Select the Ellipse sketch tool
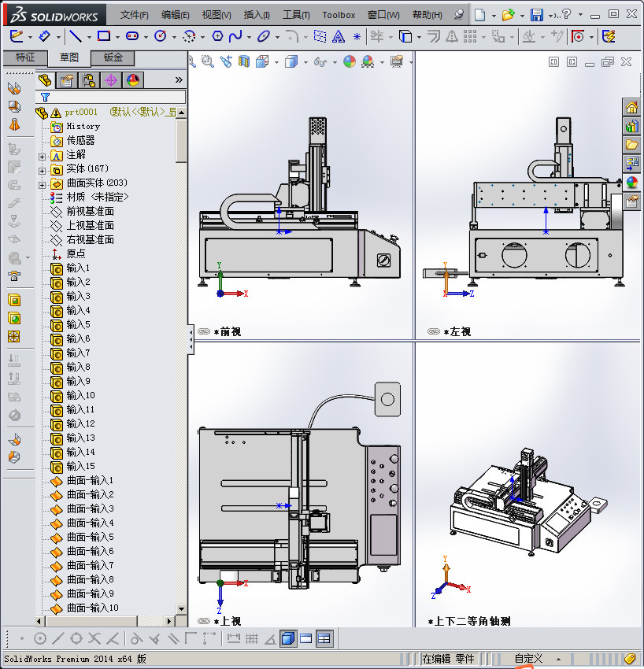This screenshot has width=644, height=669. point(264,36)
